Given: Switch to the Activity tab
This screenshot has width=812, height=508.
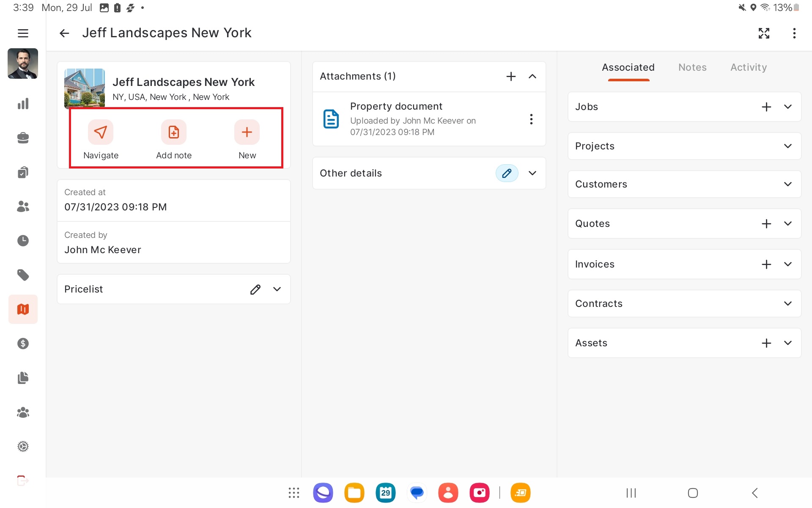Looking at the screenshot, I should [x=748, y=67].
